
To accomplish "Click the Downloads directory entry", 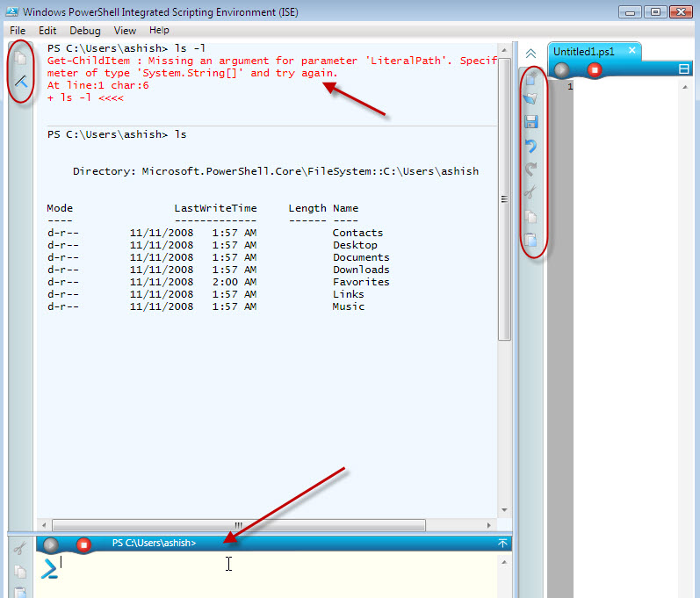I will (361, 270).
